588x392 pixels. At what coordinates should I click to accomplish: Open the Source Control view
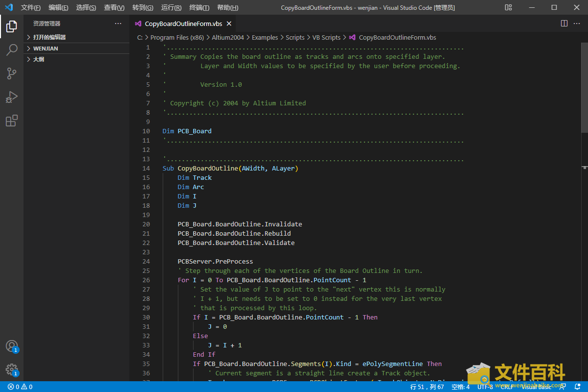(x=12, y=73)
